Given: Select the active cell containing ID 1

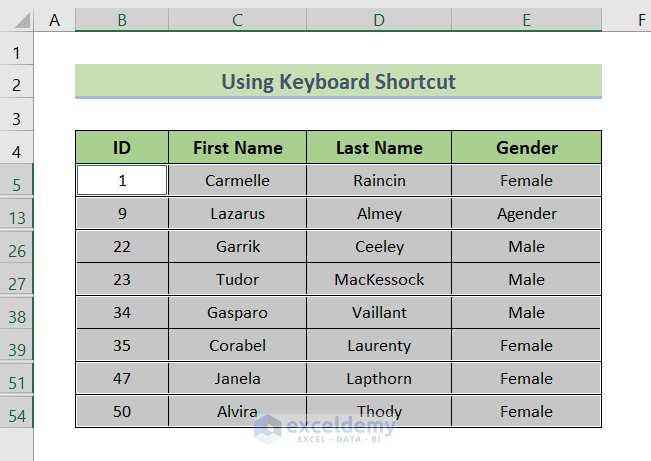Looking at the screenshot, I should [x=122, y=180].
